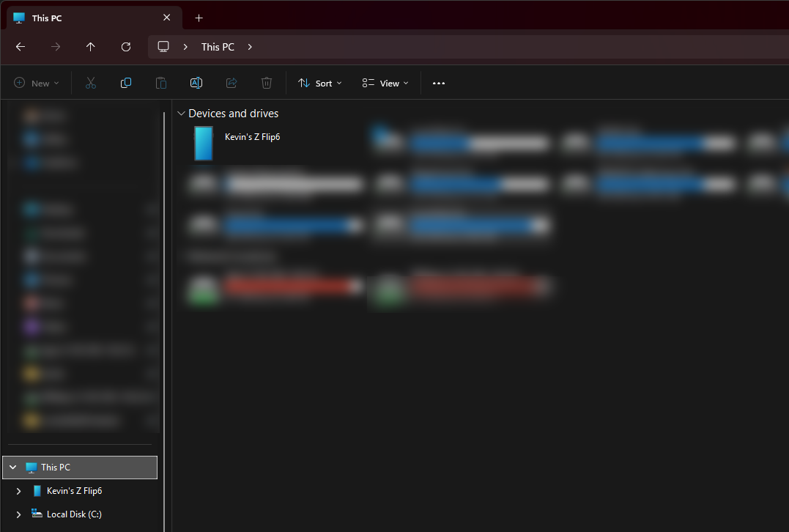
Task: Go back using the back arrow
Action: [20, 47]
